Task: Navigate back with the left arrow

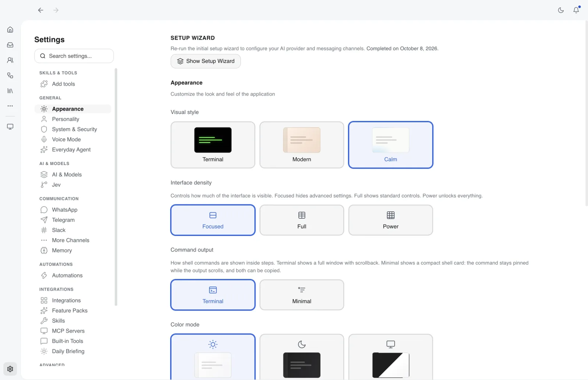Action: tap(41, 10)
